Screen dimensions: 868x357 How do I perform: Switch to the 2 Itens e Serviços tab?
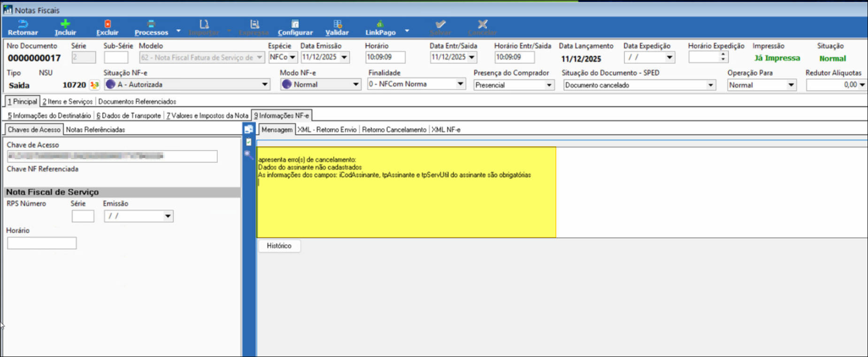click(68, 101)
